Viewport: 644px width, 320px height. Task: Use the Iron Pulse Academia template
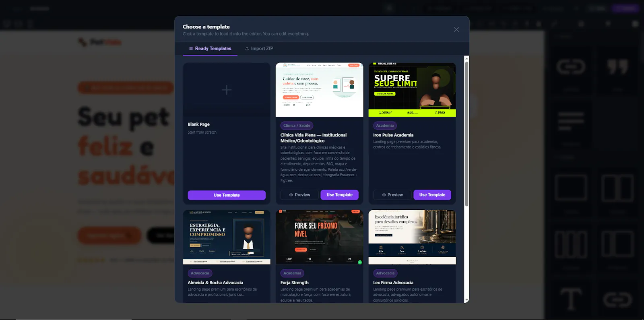(x=432, y=195)
